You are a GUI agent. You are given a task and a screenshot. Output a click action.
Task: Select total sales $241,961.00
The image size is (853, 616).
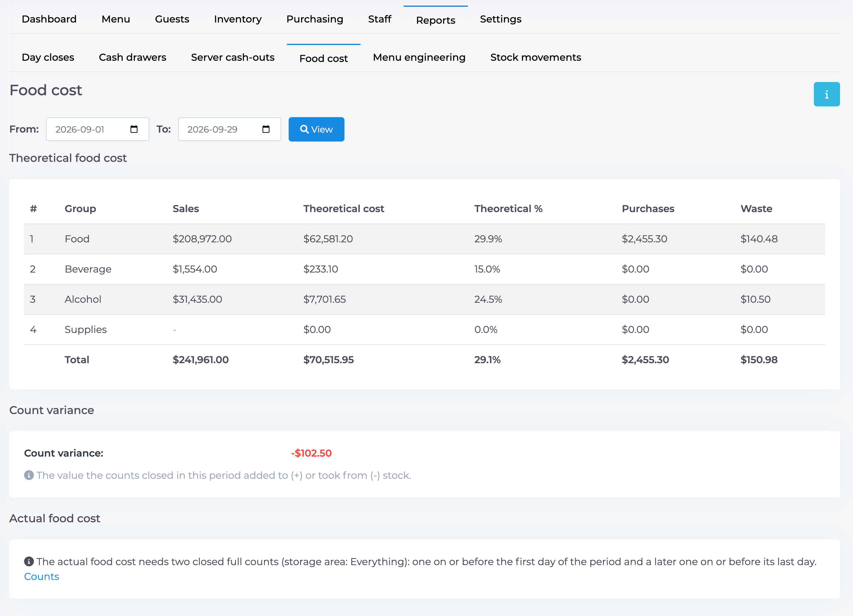pyautogui.click(x=200, y=359)
